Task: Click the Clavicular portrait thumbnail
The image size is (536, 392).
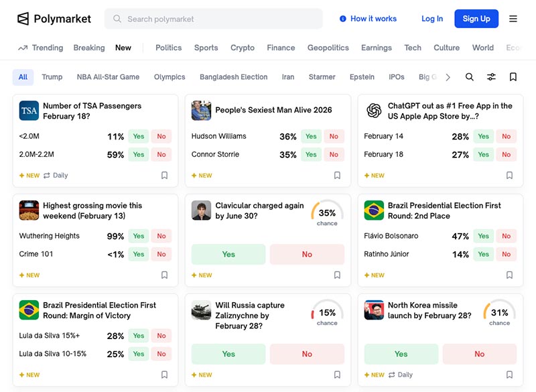Action: [x=202, y=210]
